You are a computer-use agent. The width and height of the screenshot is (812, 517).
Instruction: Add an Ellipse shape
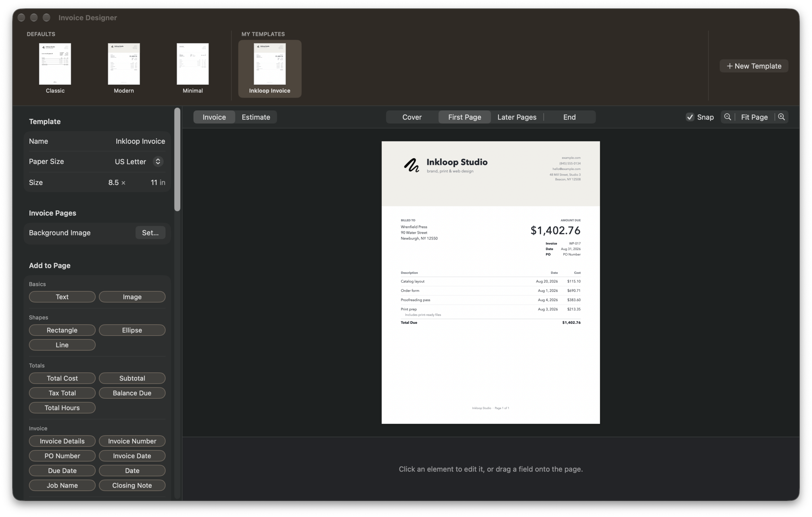coord(132,330)
